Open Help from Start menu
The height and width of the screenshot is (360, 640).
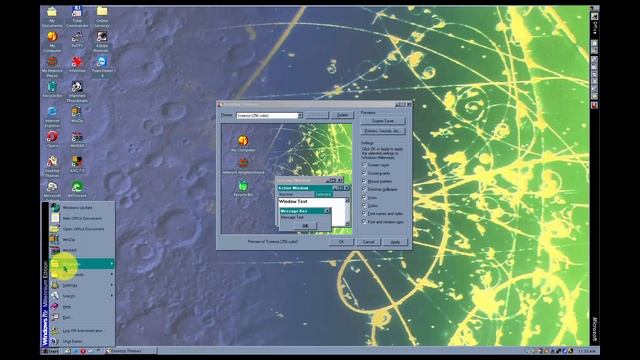pyautogui.click(x=82, y=307)
